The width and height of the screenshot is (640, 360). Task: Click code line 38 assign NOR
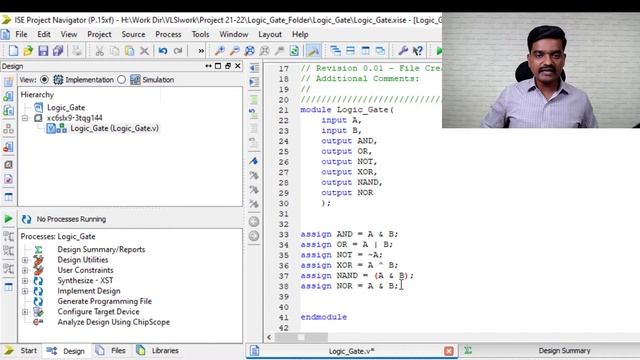[349, 286]
